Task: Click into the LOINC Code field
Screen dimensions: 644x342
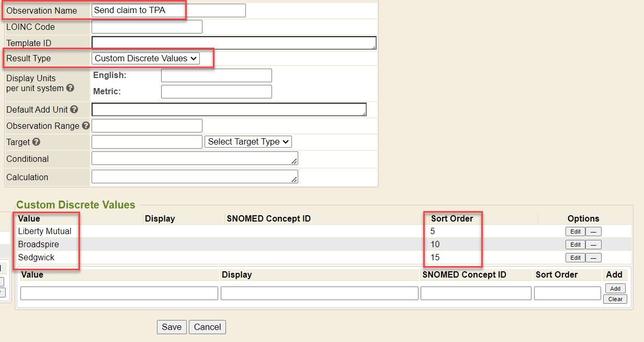Action: [x=146, y=27]
